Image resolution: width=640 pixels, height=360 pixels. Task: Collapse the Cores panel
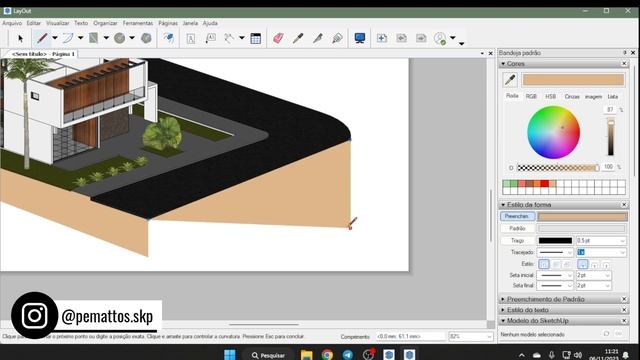pos(503,64)
